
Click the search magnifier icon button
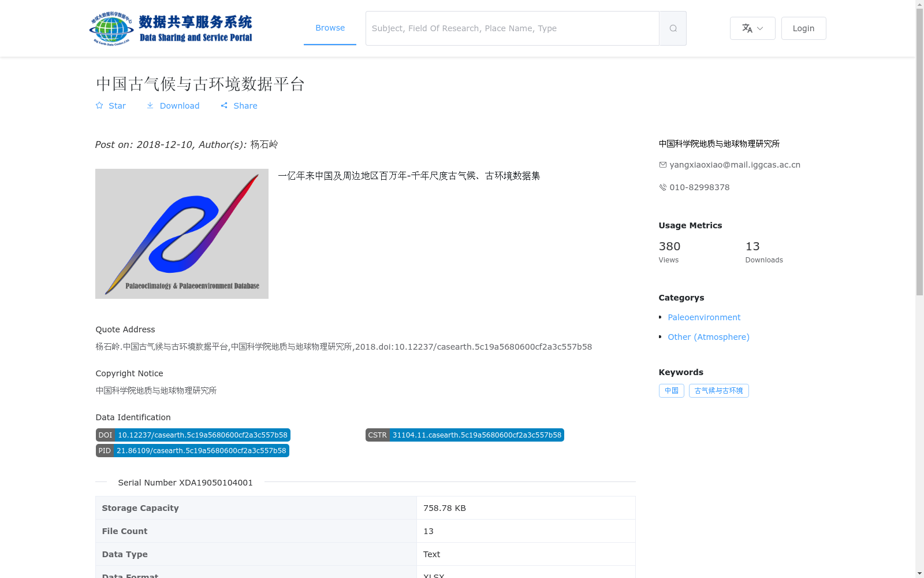[x=673, y=28]
